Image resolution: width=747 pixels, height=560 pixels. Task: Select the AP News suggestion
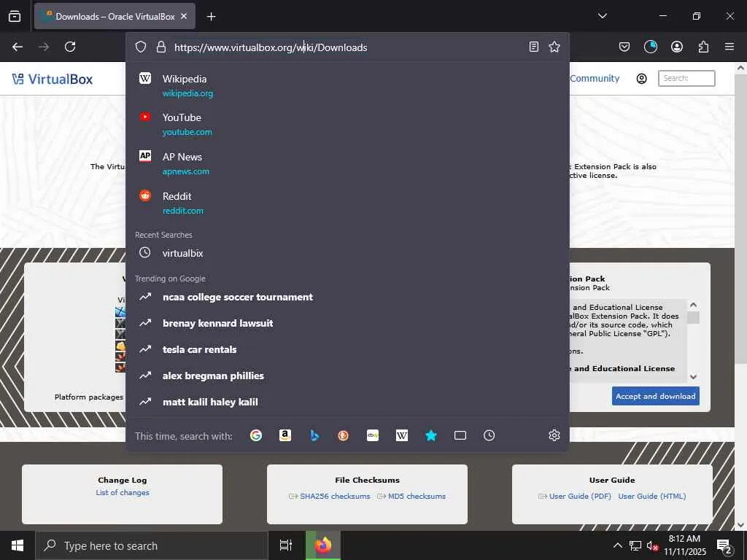coord(348,163)
